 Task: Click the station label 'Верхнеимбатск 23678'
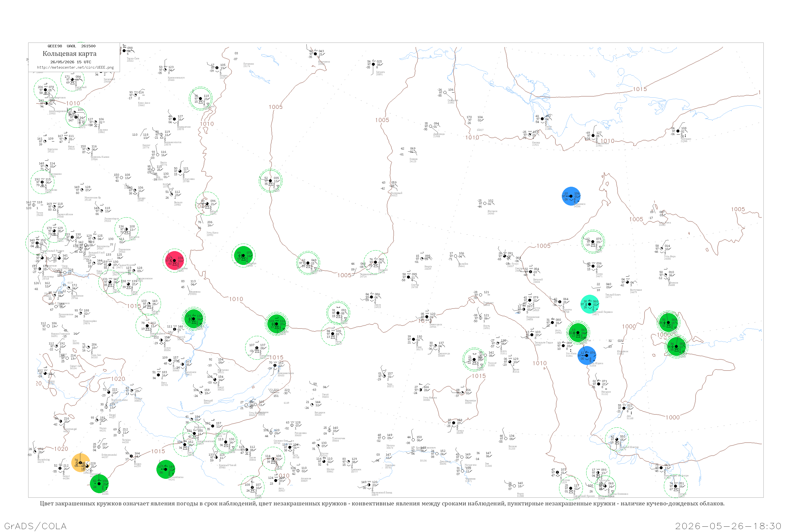[173, 144]
